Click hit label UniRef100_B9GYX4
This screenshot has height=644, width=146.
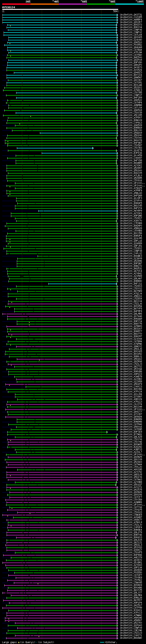click(x=131, y=27)
